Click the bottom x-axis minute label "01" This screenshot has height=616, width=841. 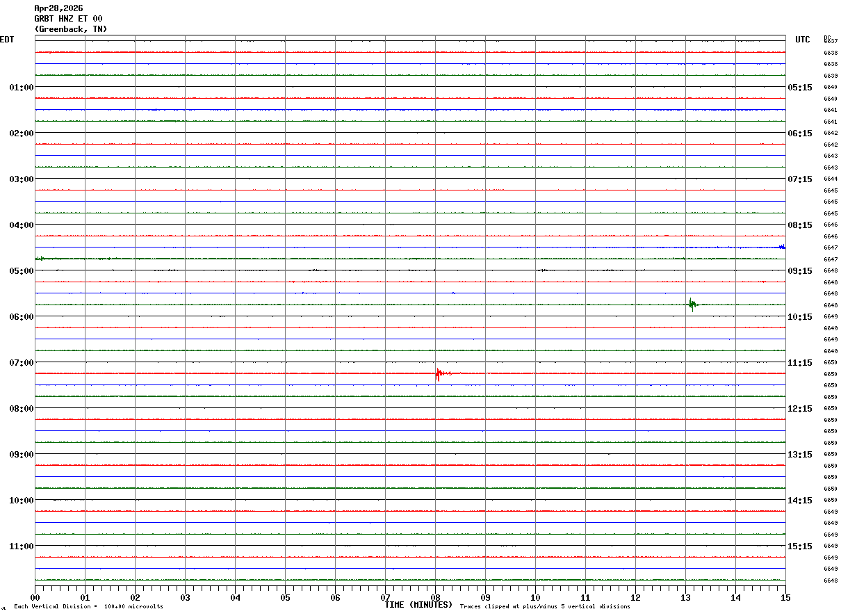pos(85,597)
